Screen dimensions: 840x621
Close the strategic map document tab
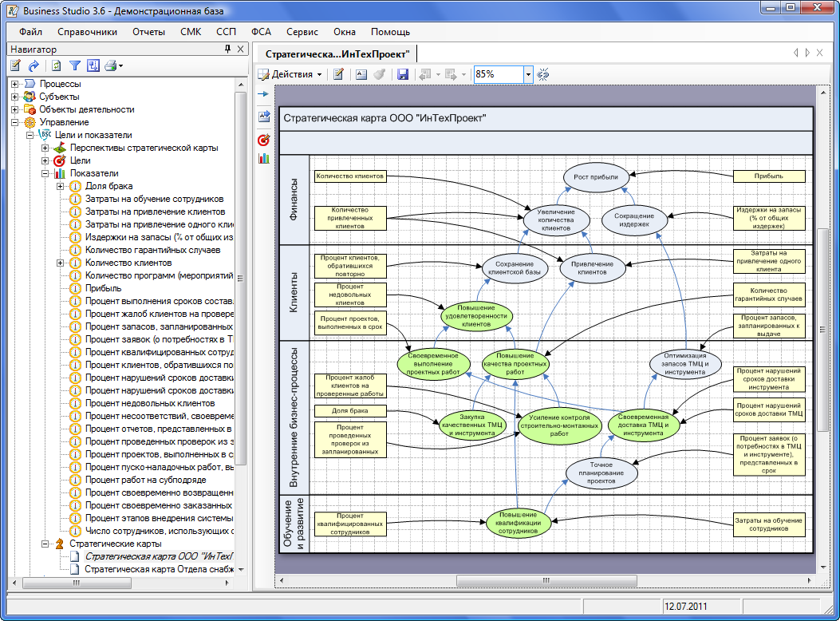pos(819,53)
